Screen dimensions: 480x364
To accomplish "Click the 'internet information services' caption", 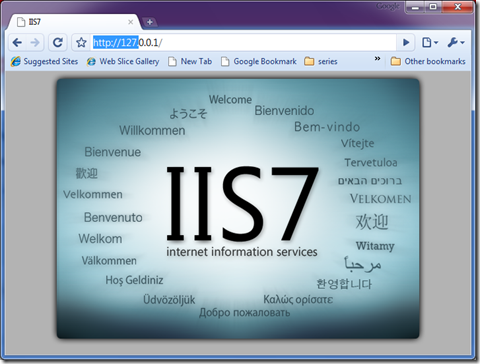I will tap(242, 252).
